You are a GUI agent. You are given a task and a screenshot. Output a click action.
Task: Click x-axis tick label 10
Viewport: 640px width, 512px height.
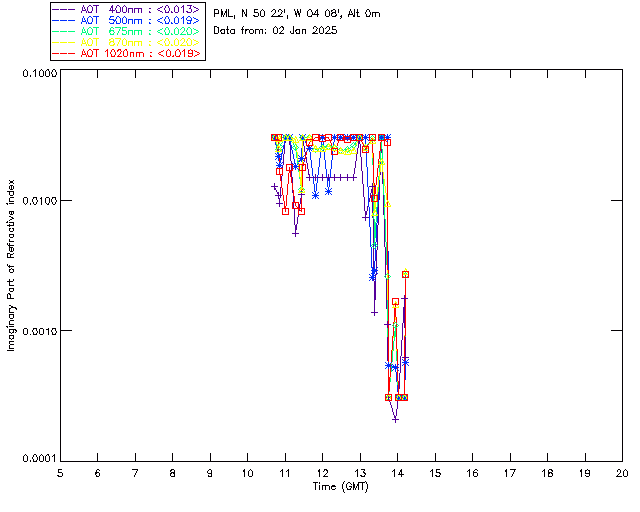pos(247,473)
